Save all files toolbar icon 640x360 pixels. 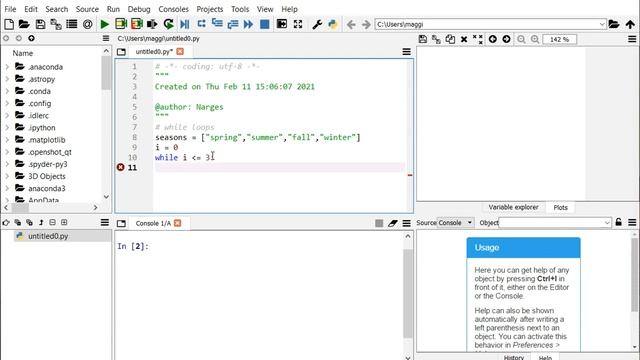(56, 24)
